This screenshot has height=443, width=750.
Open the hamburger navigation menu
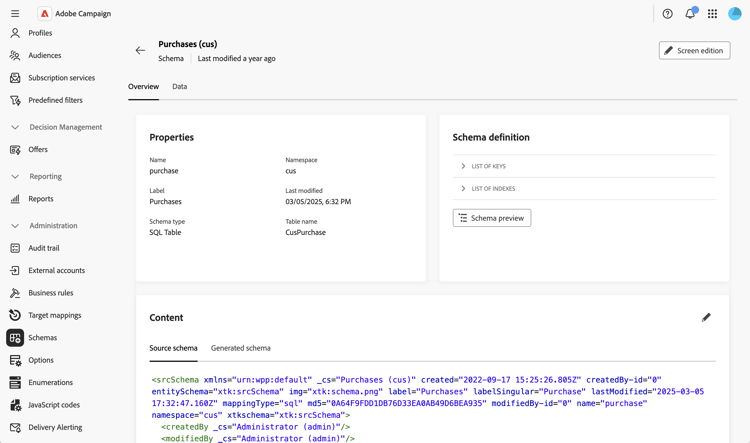pyautogui.click(x=15, y=14)
